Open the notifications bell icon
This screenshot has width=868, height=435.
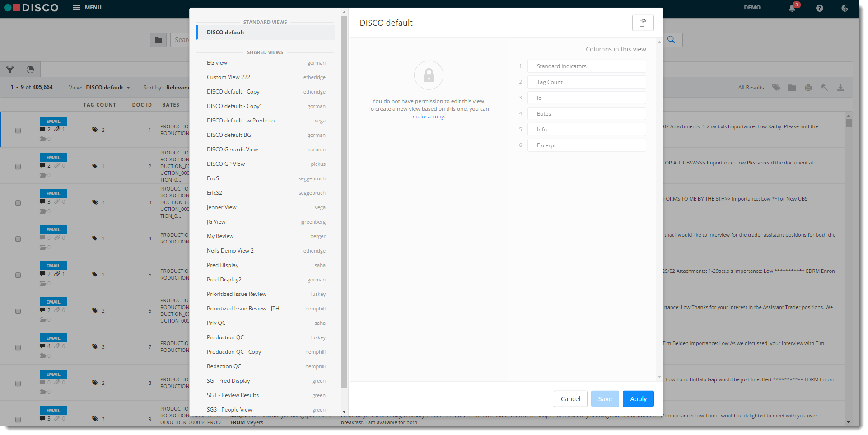(792, 8)
